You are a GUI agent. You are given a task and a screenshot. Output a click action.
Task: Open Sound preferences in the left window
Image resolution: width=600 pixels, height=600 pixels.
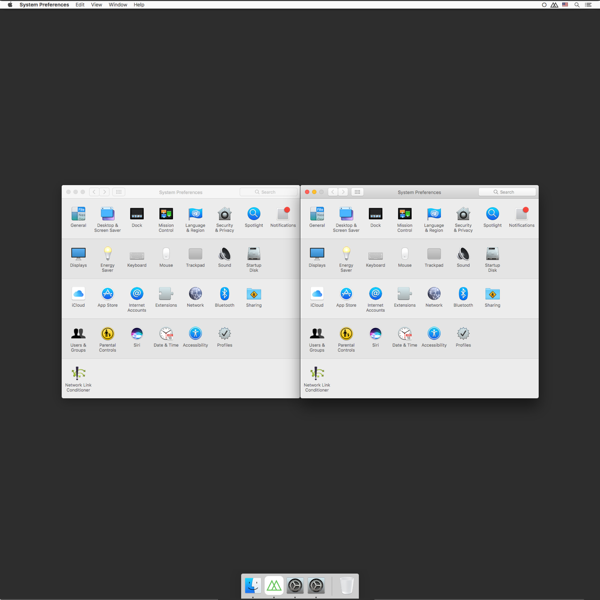coord(225,257)
